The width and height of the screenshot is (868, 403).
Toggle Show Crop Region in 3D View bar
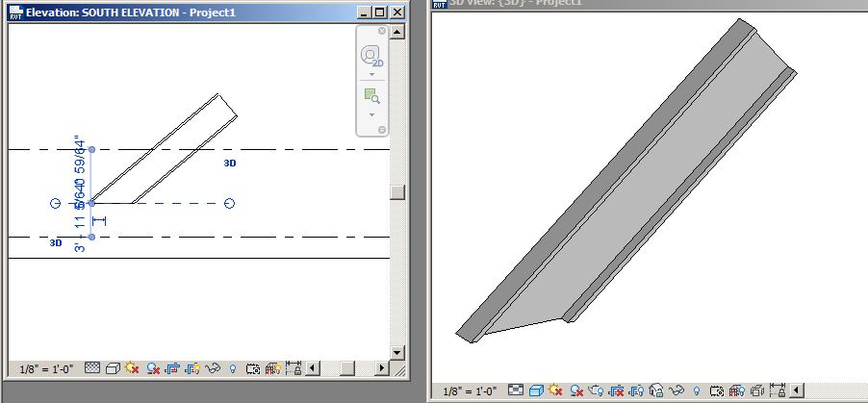pyautogui.click(x=636, y=390)
